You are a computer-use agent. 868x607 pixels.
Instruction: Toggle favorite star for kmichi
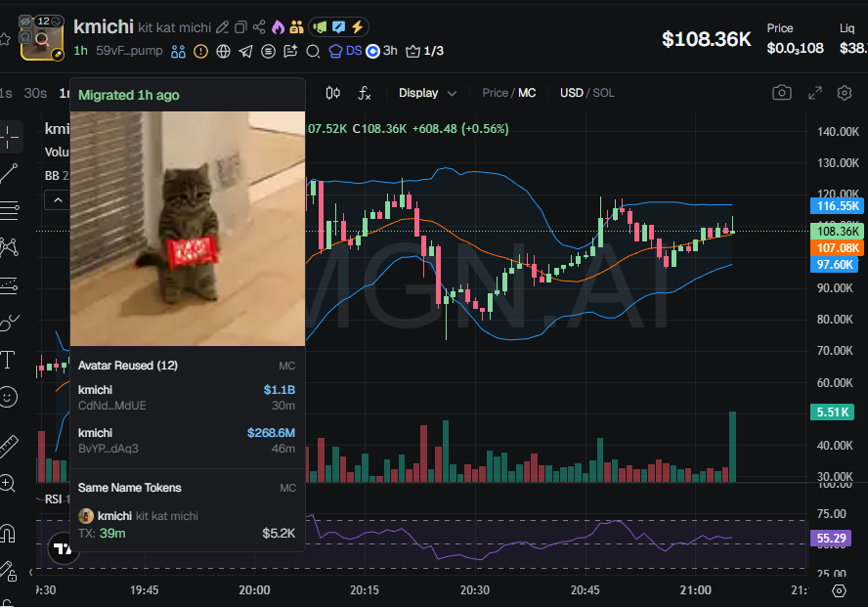[x=6, y=38]
